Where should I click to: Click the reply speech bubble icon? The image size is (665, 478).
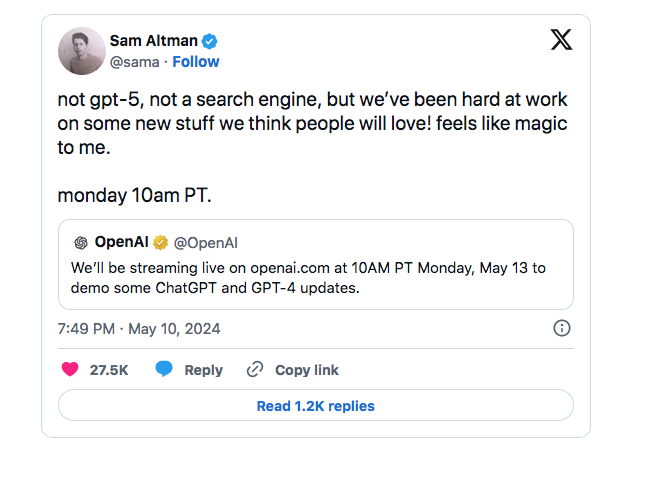165,370
